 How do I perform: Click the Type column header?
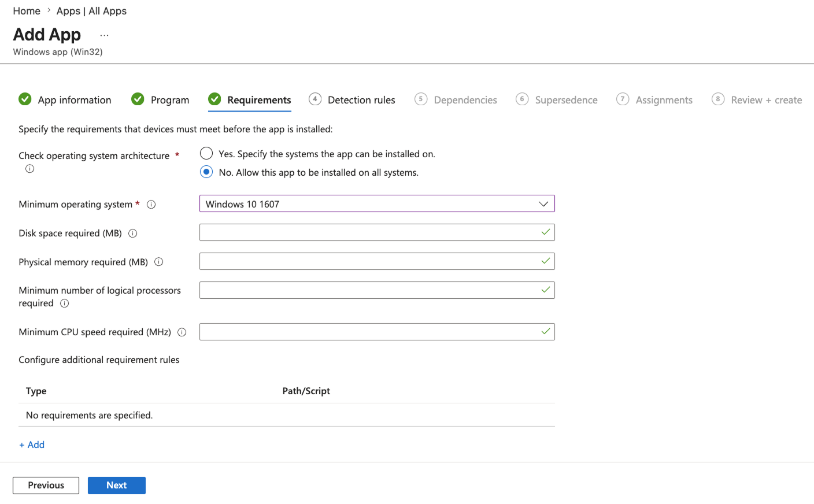pos(36,391)
